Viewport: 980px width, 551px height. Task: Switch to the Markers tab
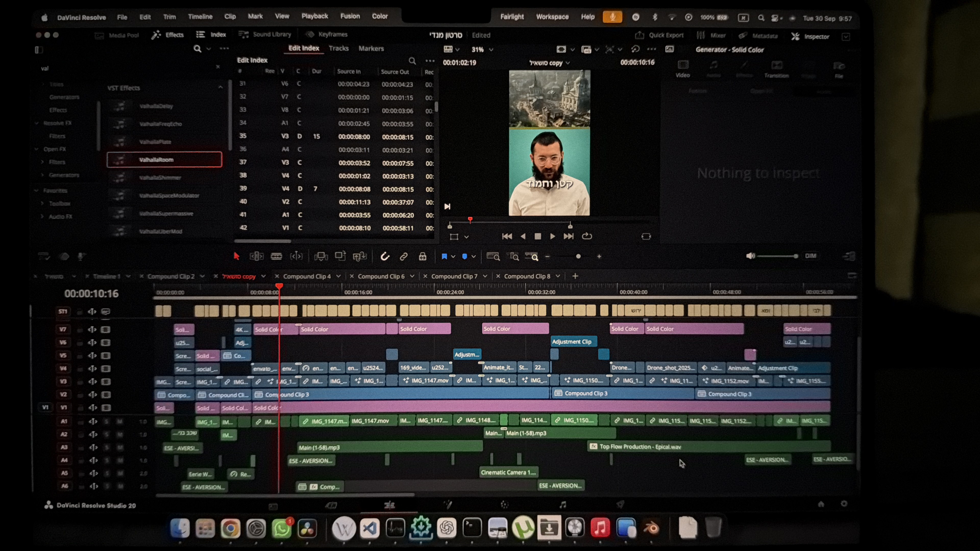[371, 49]
